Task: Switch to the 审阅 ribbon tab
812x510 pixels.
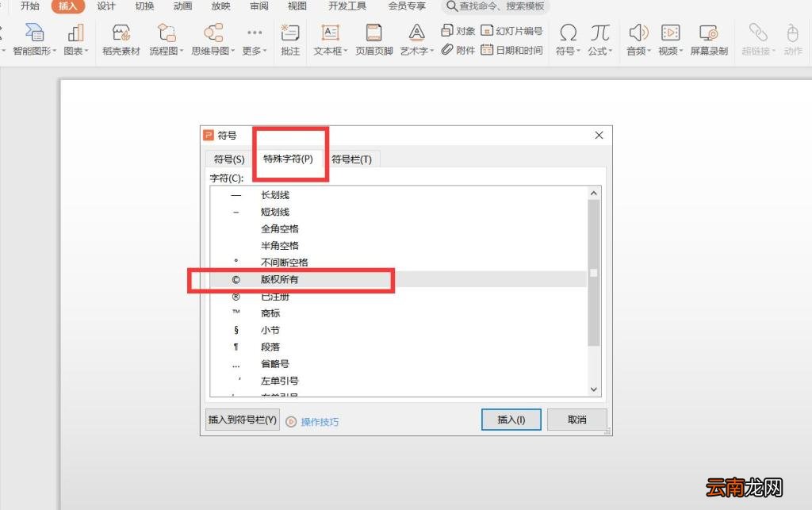Action: pos(259,6)
